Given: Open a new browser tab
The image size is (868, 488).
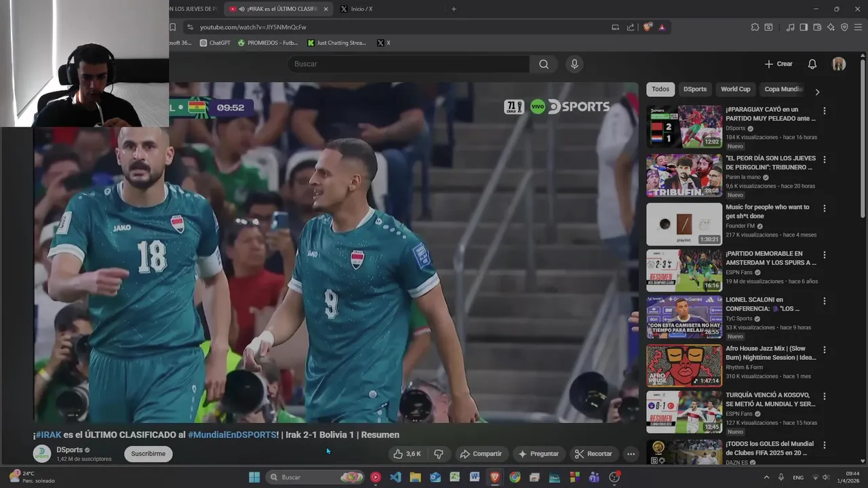Looking at the screenshot, I should click(454, 9).
